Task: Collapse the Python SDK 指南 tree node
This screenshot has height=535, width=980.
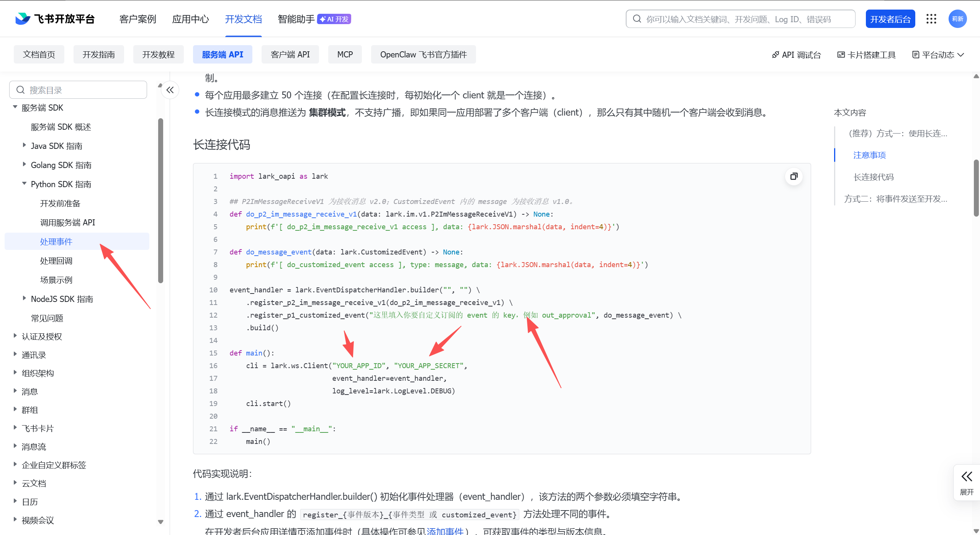Action: [x=25, y=184]
